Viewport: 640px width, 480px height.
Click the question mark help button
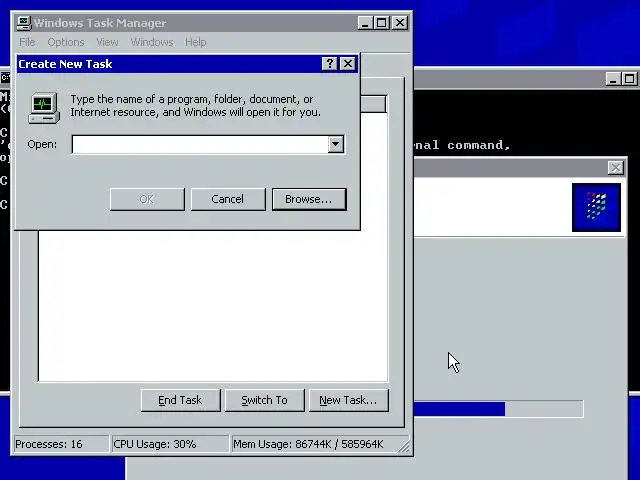pyautogui.click(x=329, y=64)
